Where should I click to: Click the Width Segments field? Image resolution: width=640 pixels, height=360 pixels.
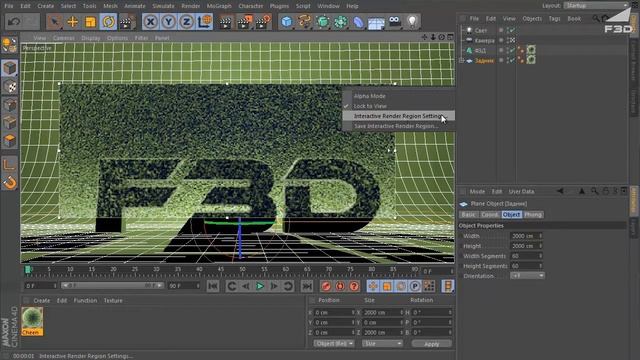click(x=526, y=256)
